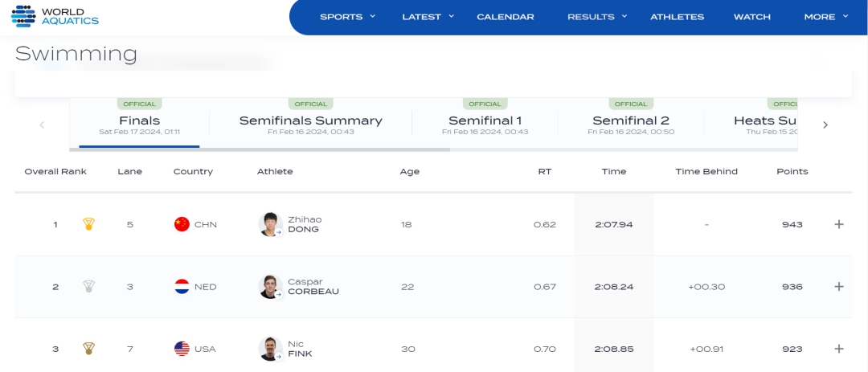Click the USA flag icon
This screenshot has height=372, width=868.
click(x=182, y=349)
